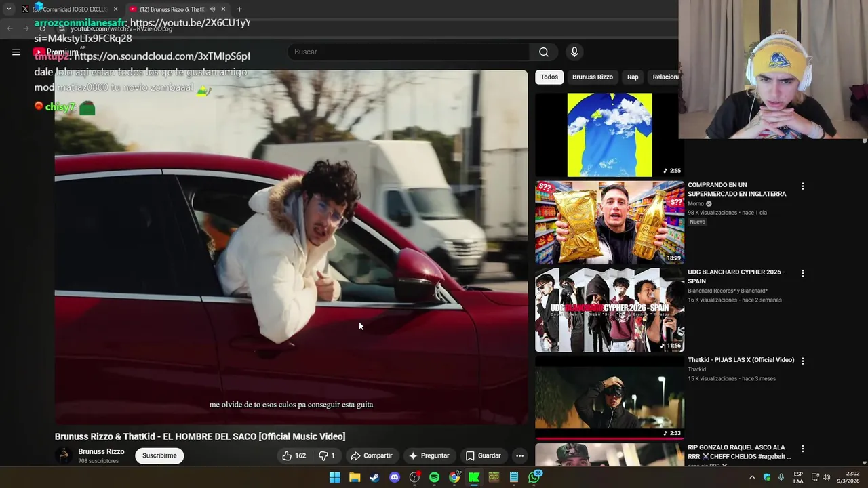
Task: Open the yellow shirt cloud thumbnail
Action: tap(610, 135)
